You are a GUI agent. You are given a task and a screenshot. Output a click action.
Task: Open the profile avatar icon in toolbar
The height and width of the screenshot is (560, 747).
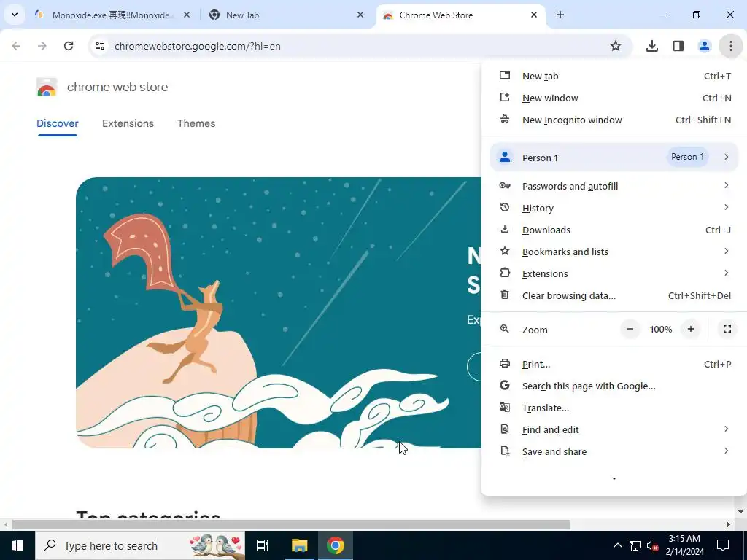pos(705,46)
